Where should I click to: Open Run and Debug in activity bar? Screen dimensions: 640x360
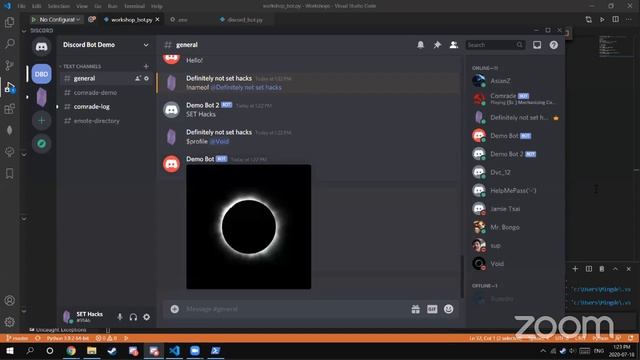(9, 87)
